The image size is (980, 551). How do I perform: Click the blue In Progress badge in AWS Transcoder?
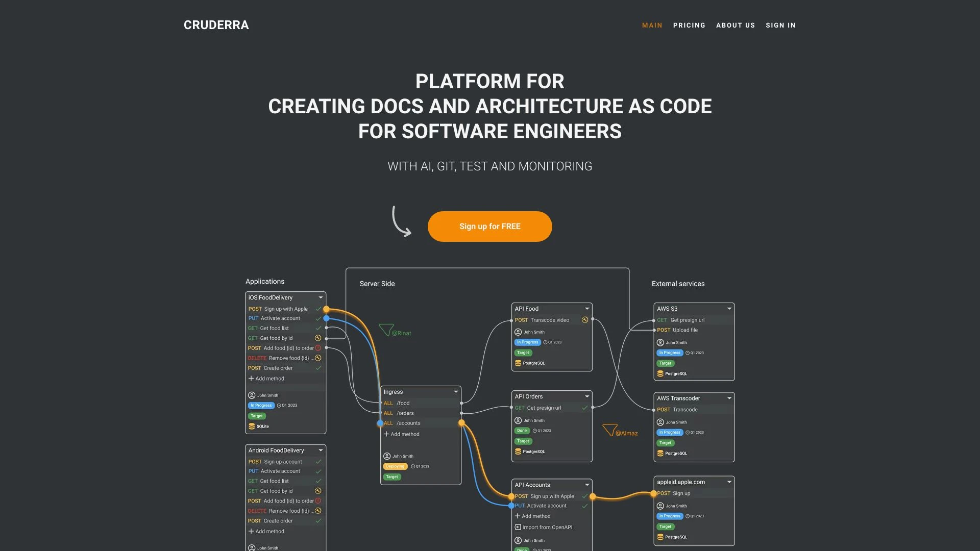(670, 432)
